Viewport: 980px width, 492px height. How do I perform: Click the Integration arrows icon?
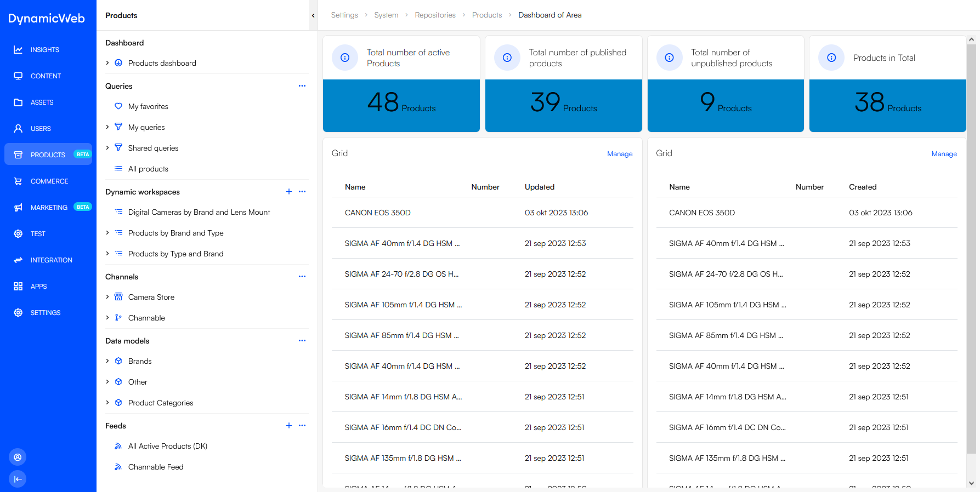pyautogui.click(x=18, y=260)
